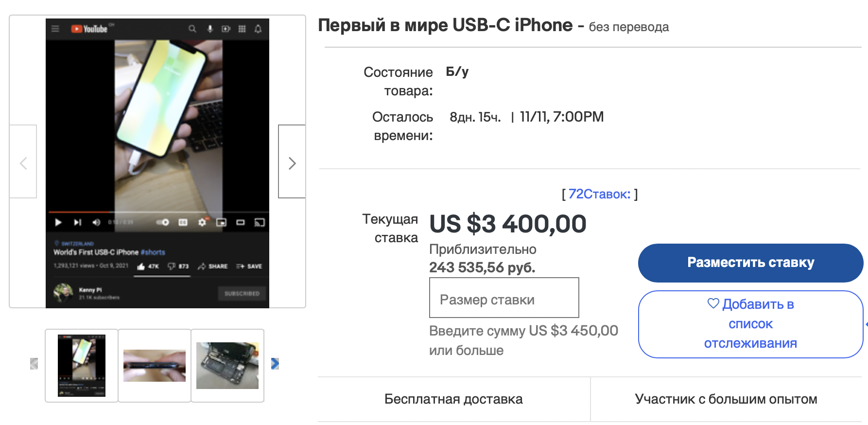Viewport: 868px width, 425px height.
Task: Click the previous image arrow on main photo
Action: pyautogui.click(x=23, y=162)
